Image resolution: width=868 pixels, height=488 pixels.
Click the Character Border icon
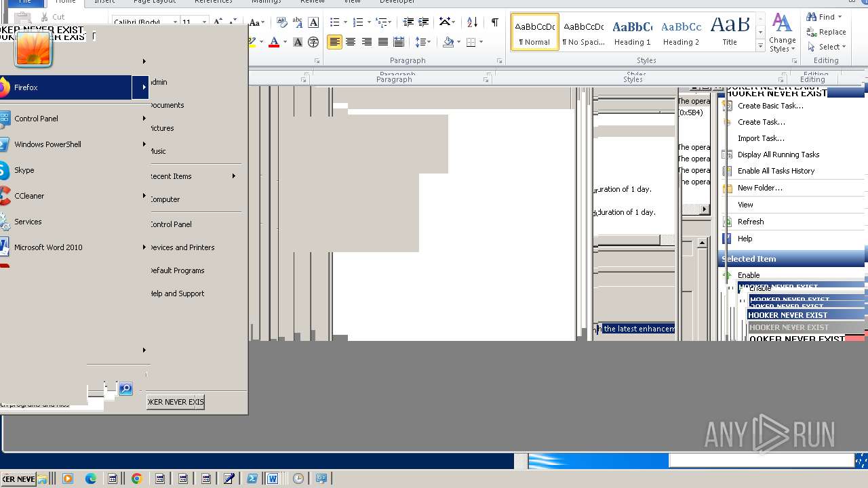pyautogui.click(x=313, y=22)
